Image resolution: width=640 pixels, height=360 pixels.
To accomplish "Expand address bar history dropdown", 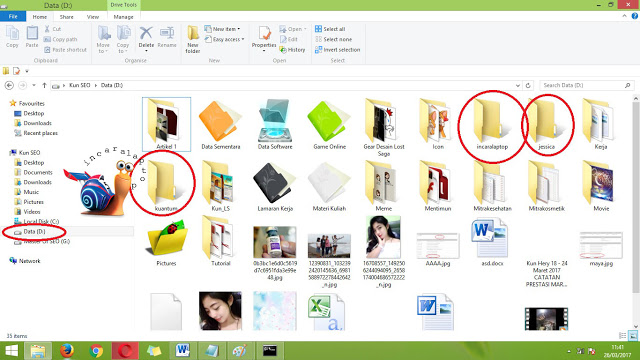I will [518, 85].
